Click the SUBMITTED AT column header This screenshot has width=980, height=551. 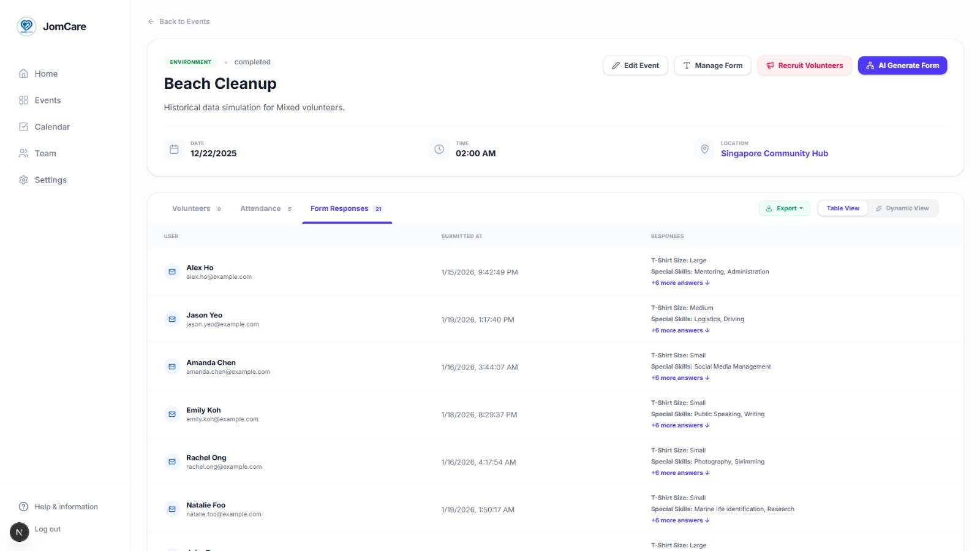coord(462,236)
